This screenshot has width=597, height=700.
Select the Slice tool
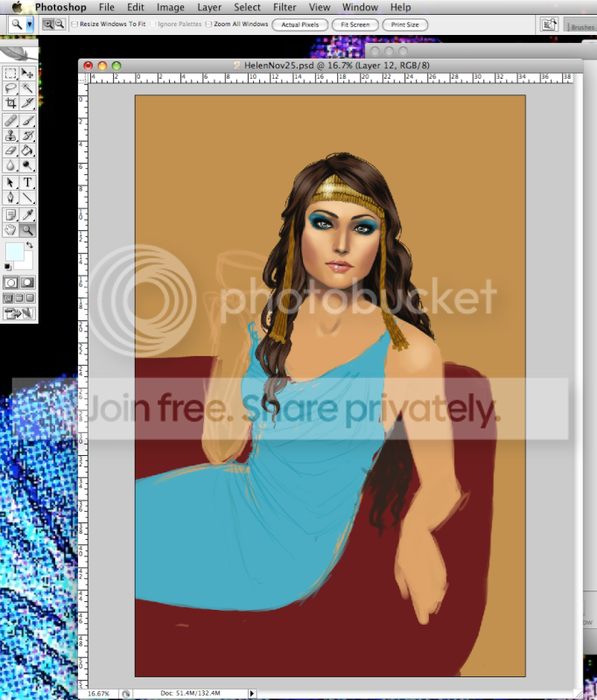[27, 103]
